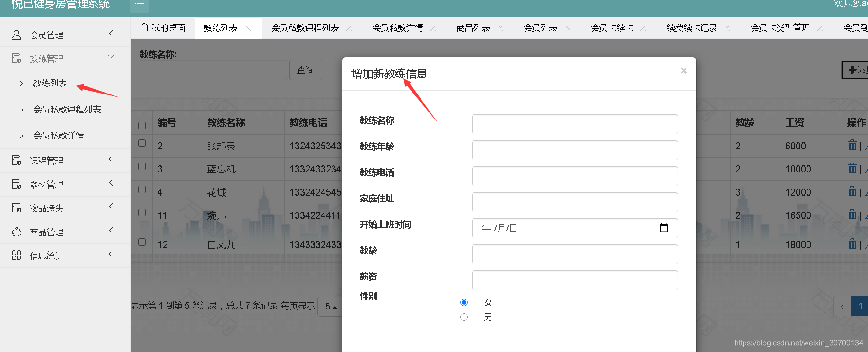
Task: Expand the 会员管理 menu chevron
Action: coord(111,34)
